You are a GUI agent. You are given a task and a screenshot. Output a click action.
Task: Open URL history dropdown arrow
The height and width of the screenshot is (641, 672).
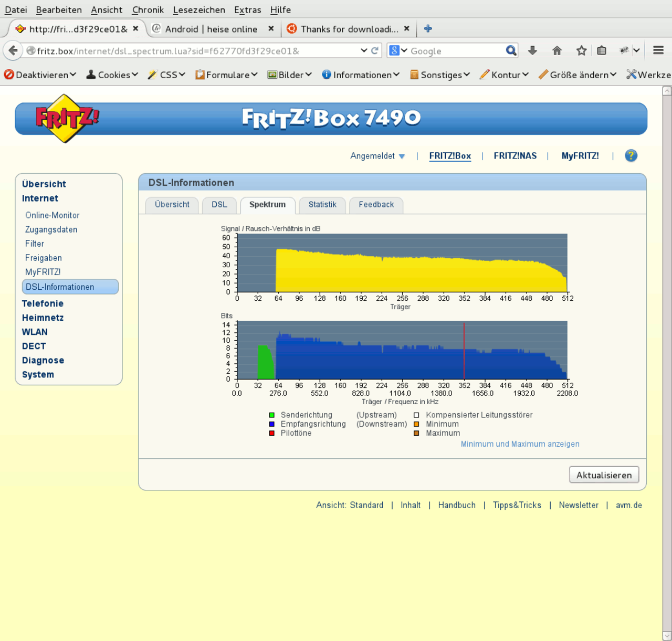point(364,50)
